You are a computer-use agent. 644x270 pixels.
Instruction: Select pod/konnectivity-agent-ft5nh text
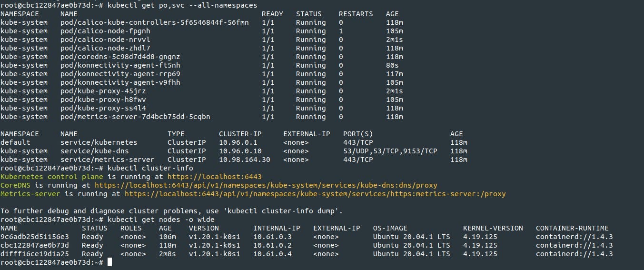[120, 65]
